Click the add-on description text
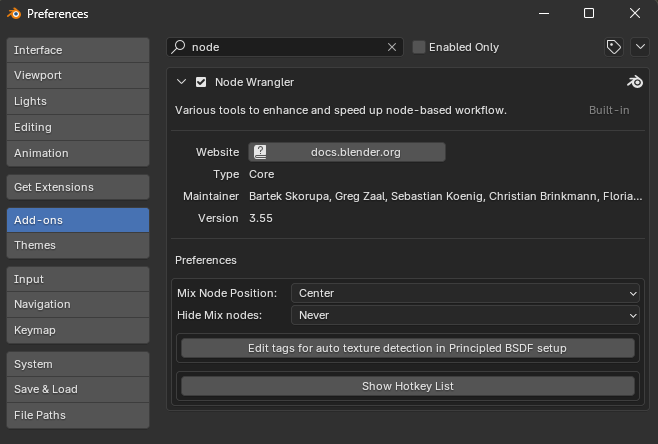658x444 pixels. click(x=341, y=110)
